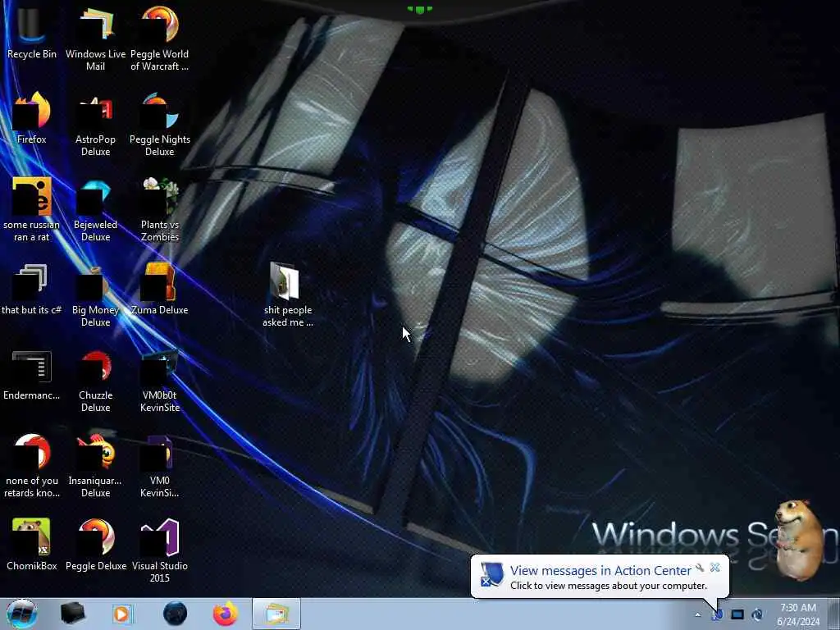Viewport: 840px width, 630px height.
Task: Open the Windows Start orb
Action: click(22, 614)
